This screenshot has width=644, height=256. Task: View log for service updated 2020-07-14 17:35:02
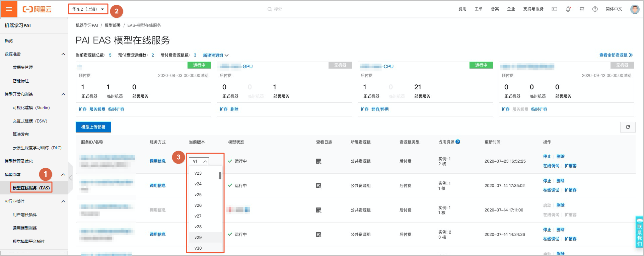(319, 186)
